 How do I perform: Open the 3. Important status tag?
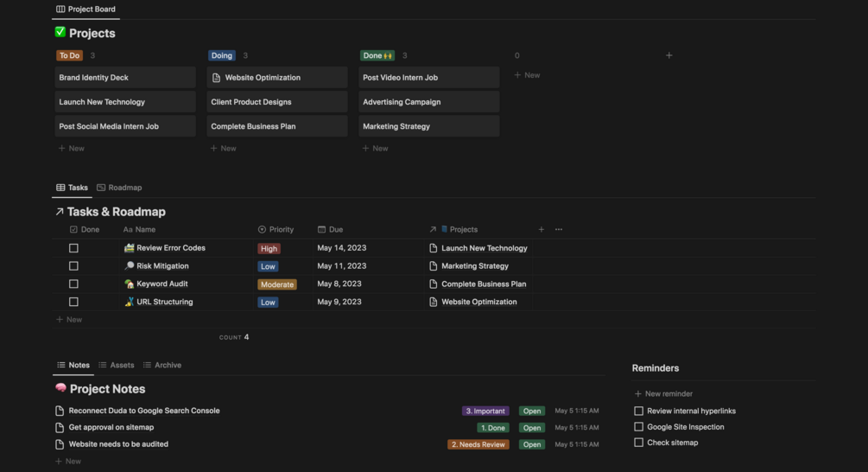coord(485,411)
